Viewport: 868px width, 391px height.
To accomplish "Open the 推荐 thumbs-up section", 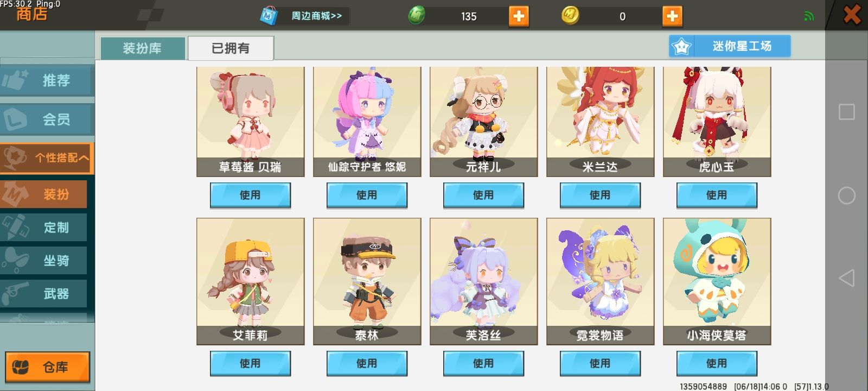I will 47,81.
